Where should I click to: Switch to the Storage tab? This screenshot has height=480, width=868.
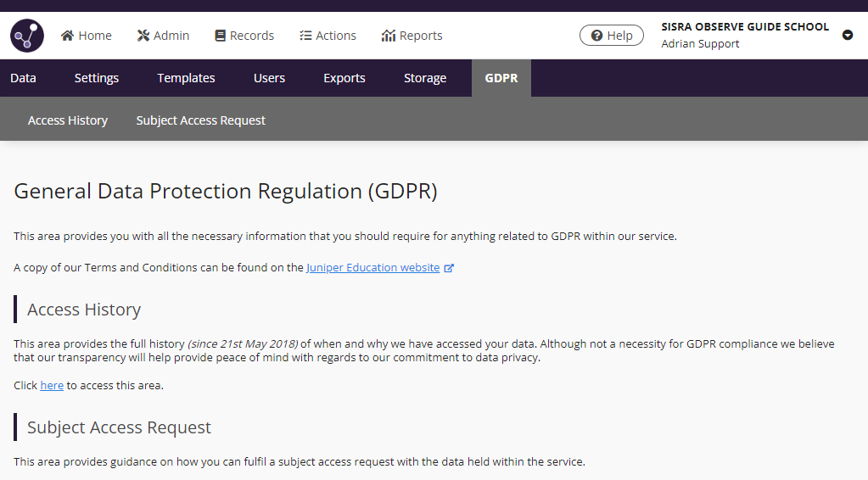425,78
